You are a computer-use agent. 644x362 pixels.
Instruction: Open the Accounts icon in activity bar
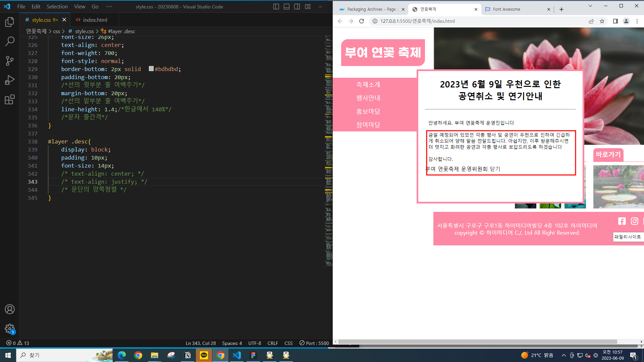click(x=10, y=309)
